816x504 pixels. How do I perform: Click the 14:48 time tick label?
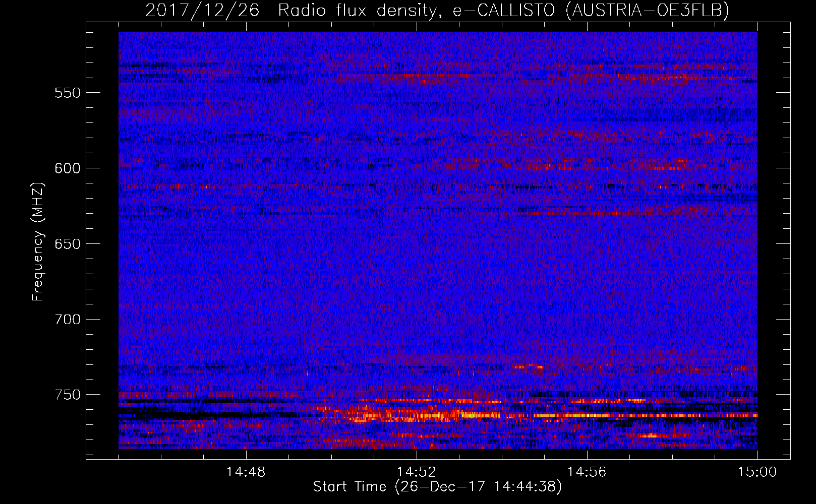246,472
